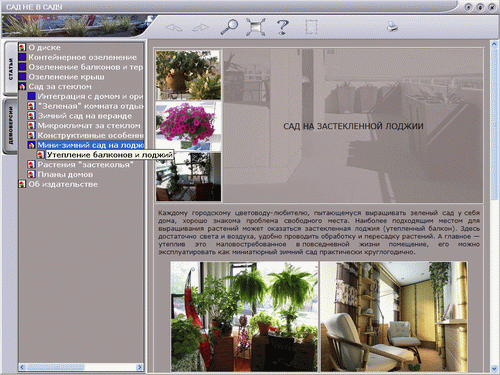This screenshot has height=375, width=500.
Task: Click the tree panel's right scroll arrow
Action: [x=140, y=367]
